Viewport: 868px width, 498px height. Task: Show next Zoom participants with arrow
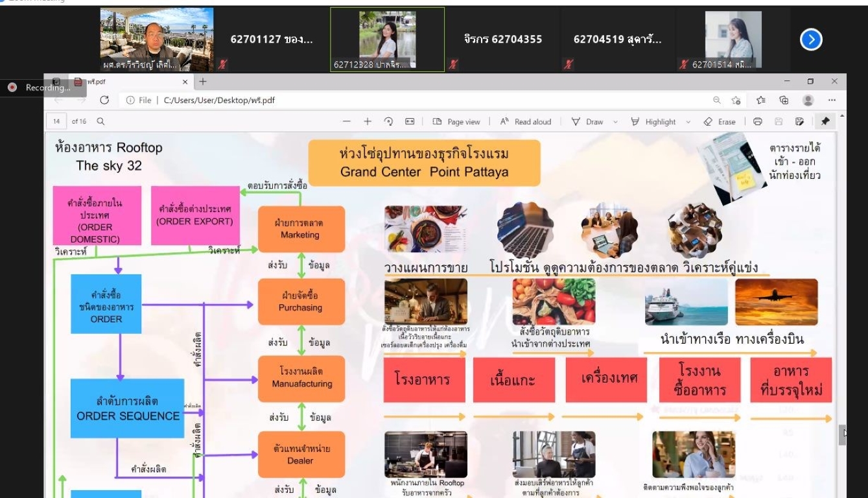811,40
